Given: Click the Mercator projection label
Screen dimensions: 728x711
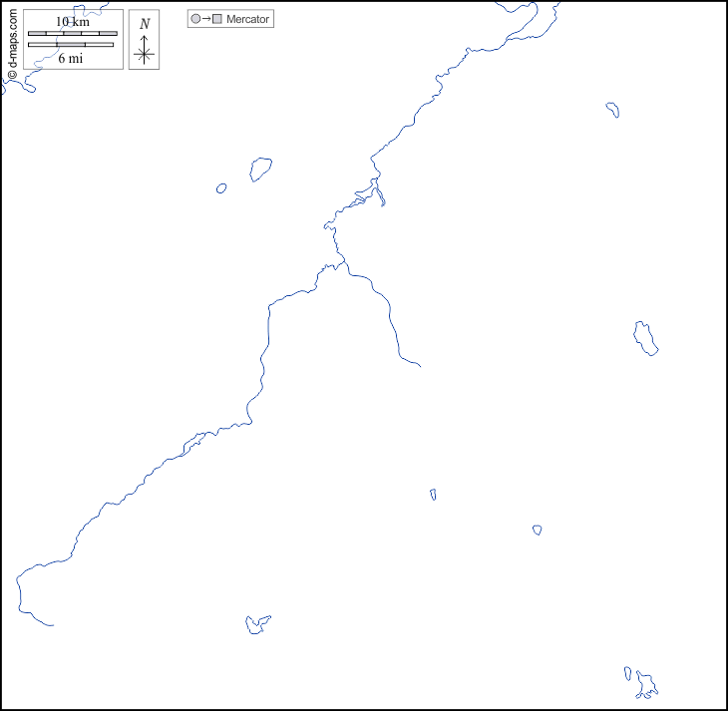Looking at the screenshot, I should pos(247,19).
